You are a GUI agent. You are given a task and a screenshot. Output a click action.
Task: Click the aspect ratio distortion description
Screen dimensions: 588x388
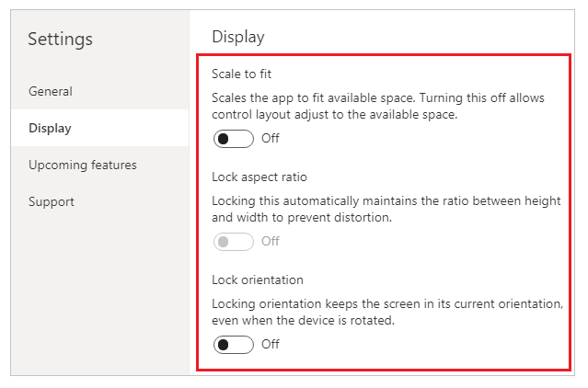386,209
